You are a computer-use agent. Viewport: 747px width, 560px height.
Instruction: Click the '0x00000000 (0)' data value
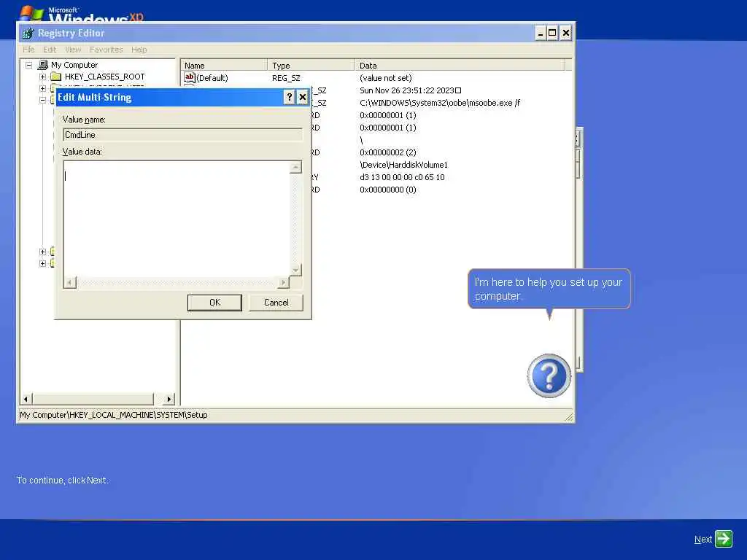tap(388, 190)
